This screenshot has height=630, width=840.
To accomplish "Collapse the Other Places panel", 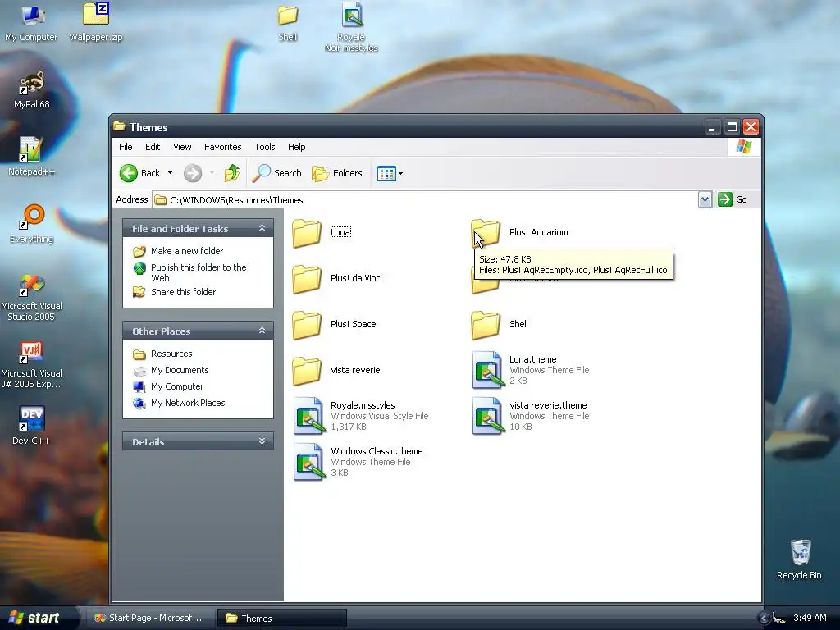I will [262, 331].
